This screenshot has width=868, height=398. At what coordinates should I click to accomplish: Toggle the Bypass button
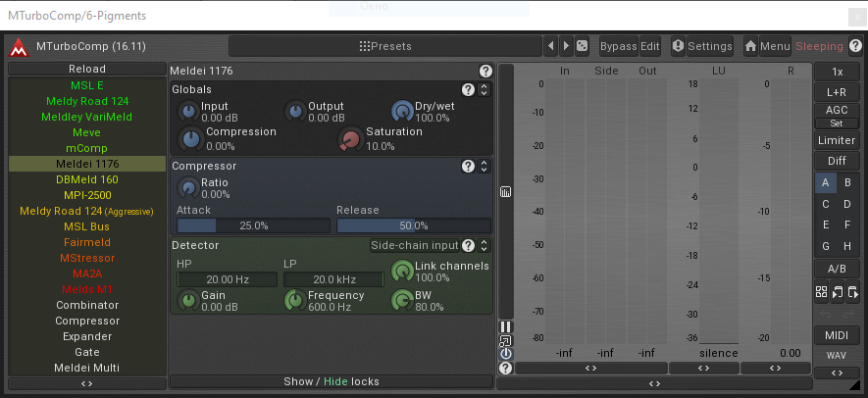click(618, 46)
